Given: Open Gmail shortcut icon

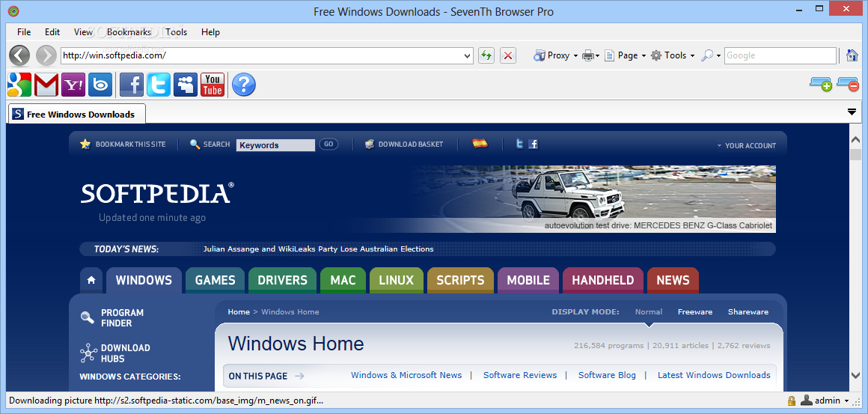Looking at the screenshot, I should pos(46,85).
